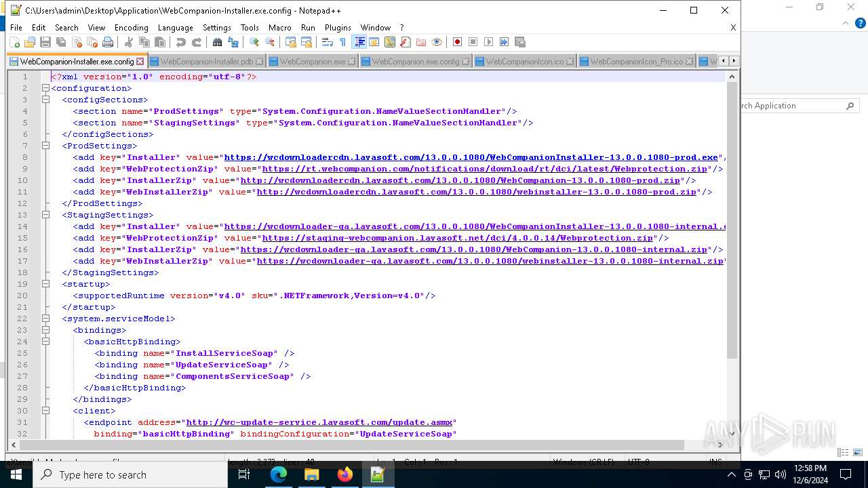The width and height of the screenshot is (868, 488).
Task: Stop macro recording square icon
Action: (473, 42)
